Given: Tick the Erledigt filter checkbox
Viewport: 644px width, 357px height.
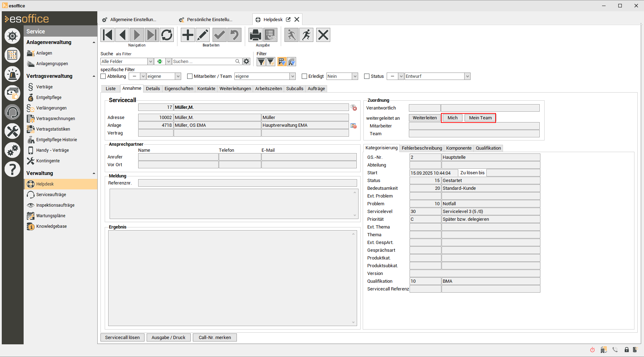Looking at the screenshot, I should click(305, 76).
